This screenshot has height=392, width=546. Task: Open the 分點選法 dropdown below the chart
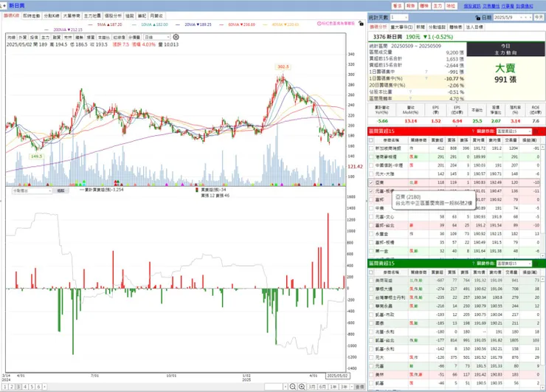tap(32, 191)
